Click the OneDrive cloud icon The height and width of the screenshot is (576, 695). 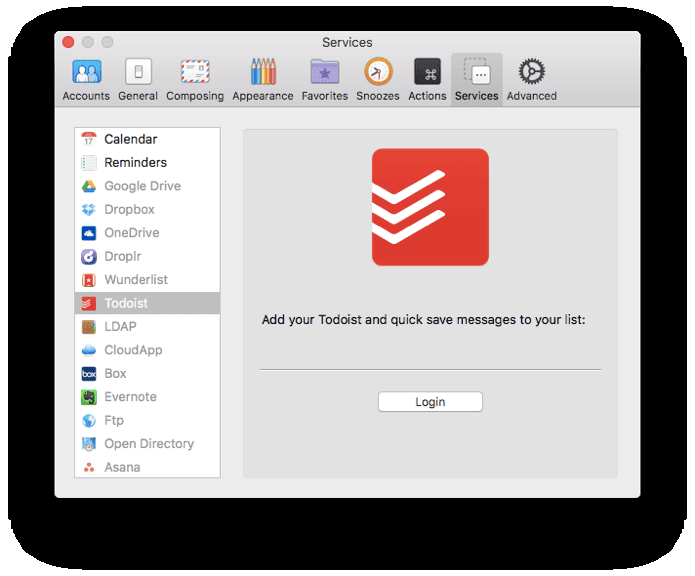(x=89, y=233)
